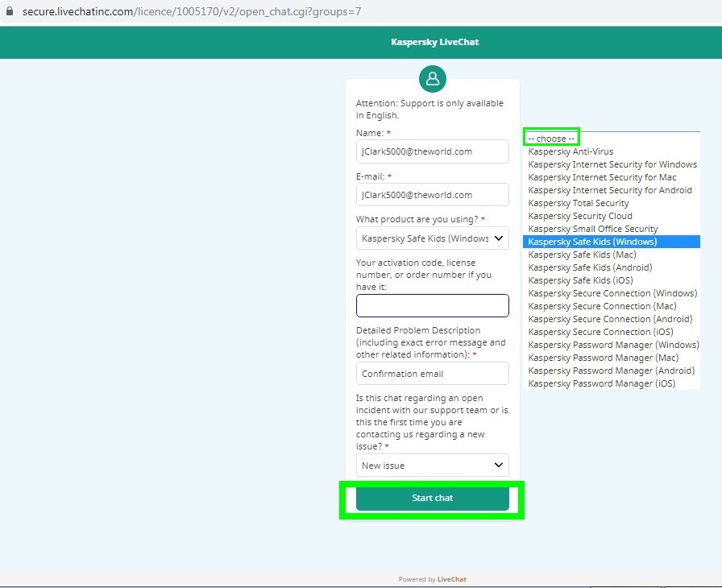The height and width of the screenshot is (588, 722).
Task: Click the Kaspersky LiveChat header title
Action: 434,42
